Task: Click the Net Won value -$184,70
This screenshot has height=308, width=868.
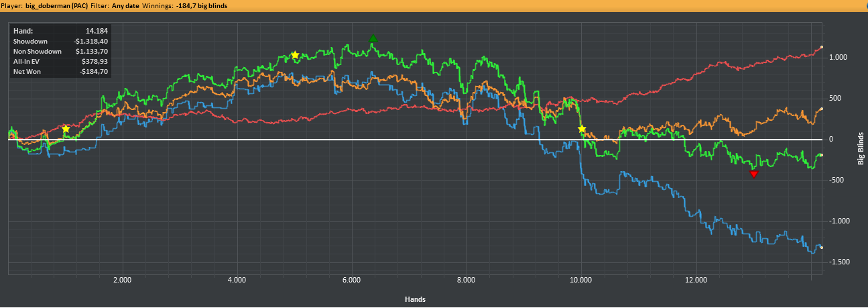Action: pyautogui.click(x=95, y=71)
